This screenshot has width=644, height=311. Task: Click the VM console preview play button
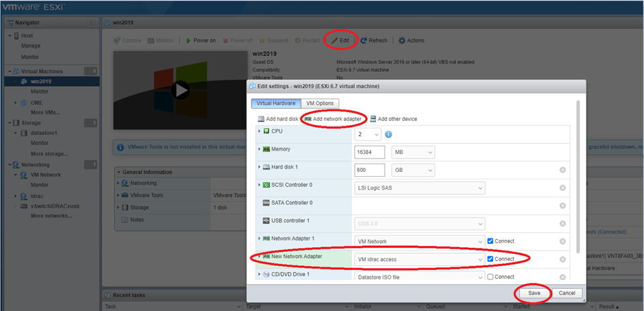pyautogui.click(x=180, y=90)
